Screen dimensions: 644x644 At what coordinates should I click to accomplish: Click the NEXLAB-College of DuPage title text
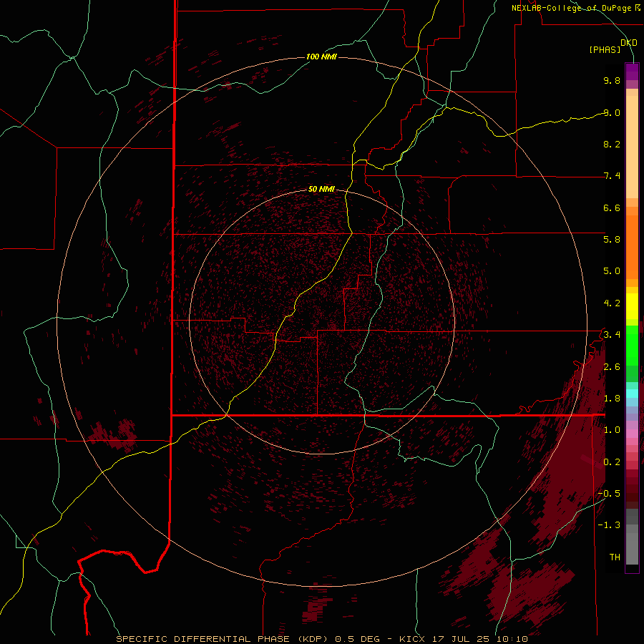(x=571, y=8)
